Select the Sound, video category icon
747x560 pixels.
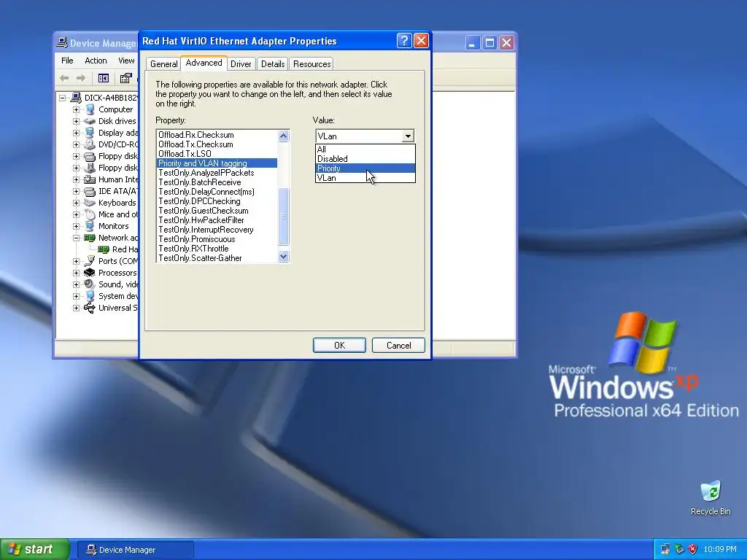pos(90,284)
